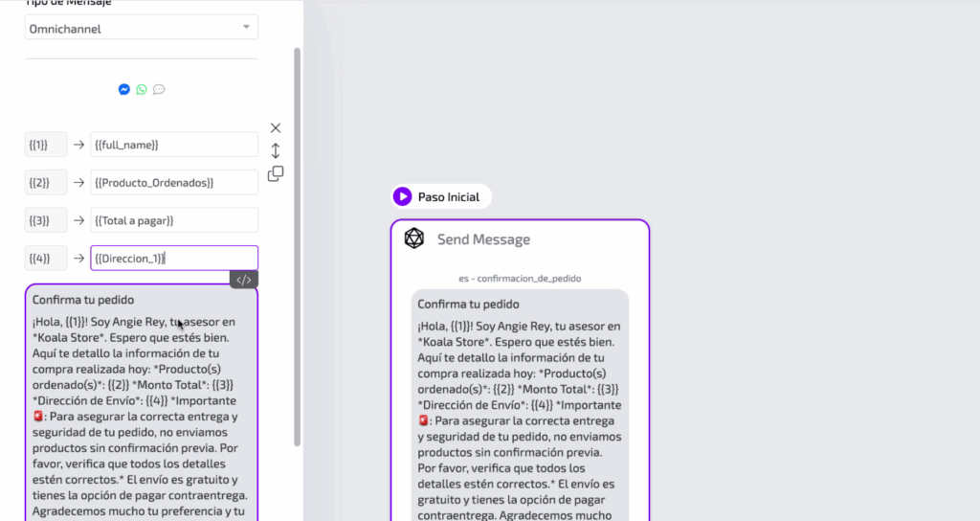Edit the {{Total a pagar}} variable field
The image size is (980, 521).
tap(173, 220)
